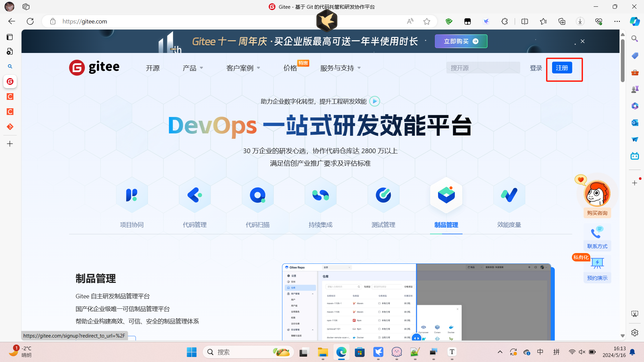This screenshot has width=644, height=362.
Task: Click the Gitee logo
Action: tap(94, 67)
